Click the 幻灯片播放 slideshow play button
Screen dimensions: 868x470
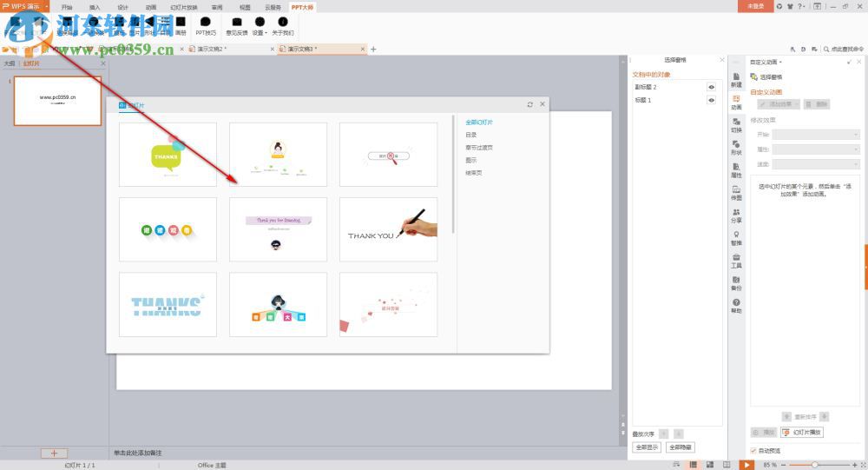(802, 433)
